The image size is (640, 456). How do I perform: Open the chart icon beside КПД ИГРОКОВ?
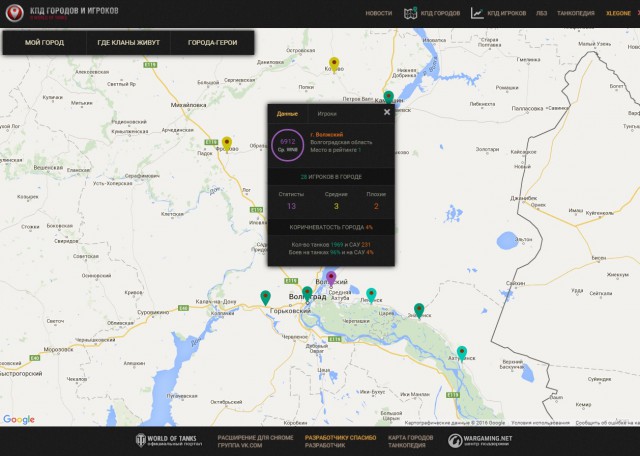477,13
